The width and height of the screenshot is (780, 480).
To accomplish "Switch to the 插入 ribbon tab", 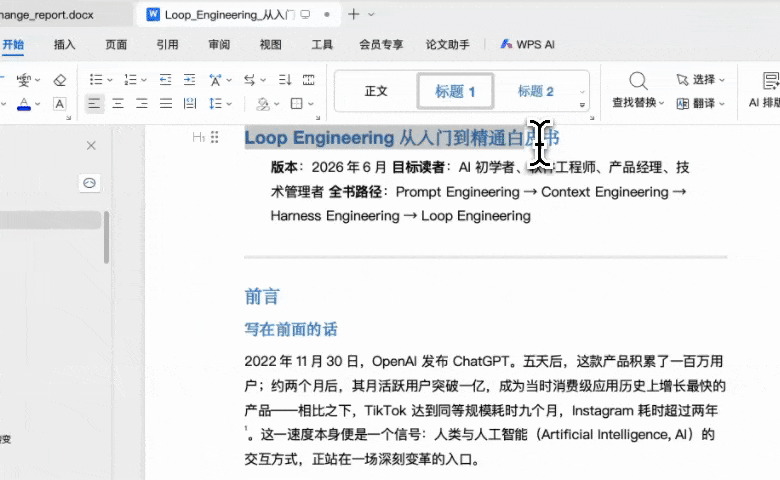I will 65,44.
